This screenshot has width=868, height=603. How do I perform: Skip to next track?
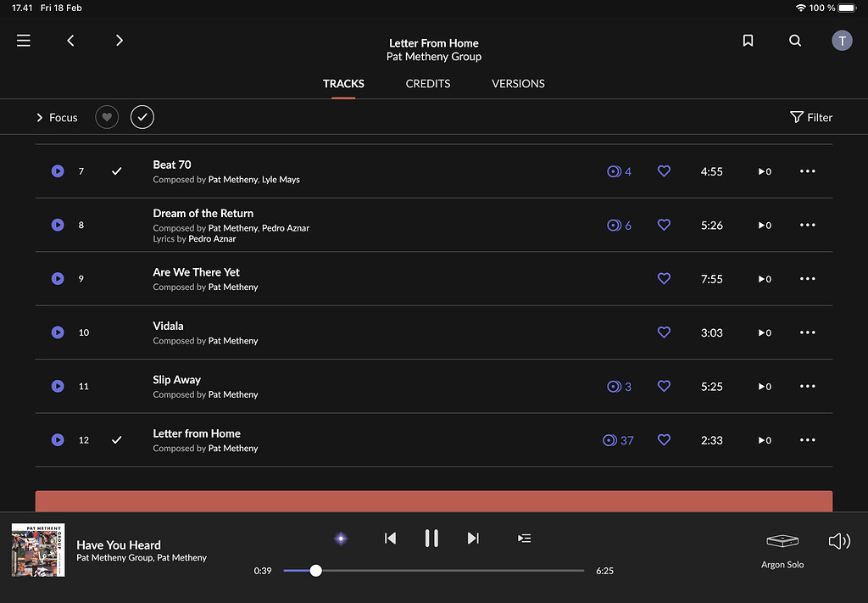473,539
